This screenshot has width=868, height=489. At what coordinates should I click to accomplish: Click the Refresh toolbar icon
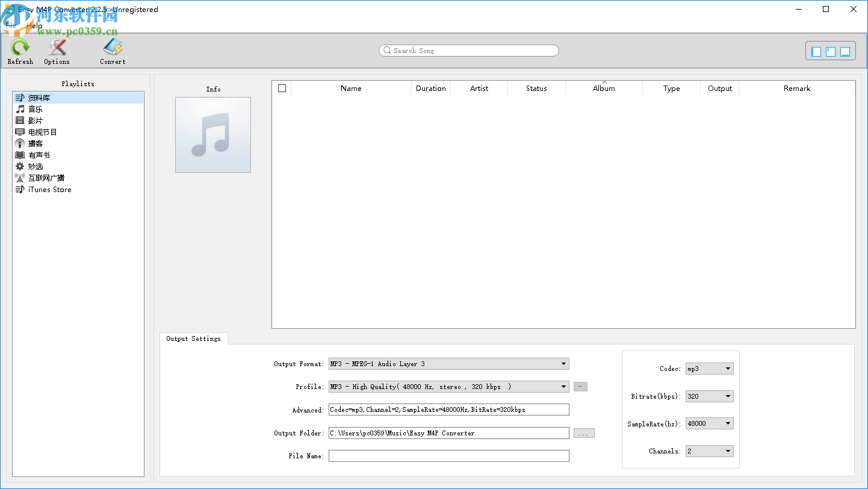point(20,51)
